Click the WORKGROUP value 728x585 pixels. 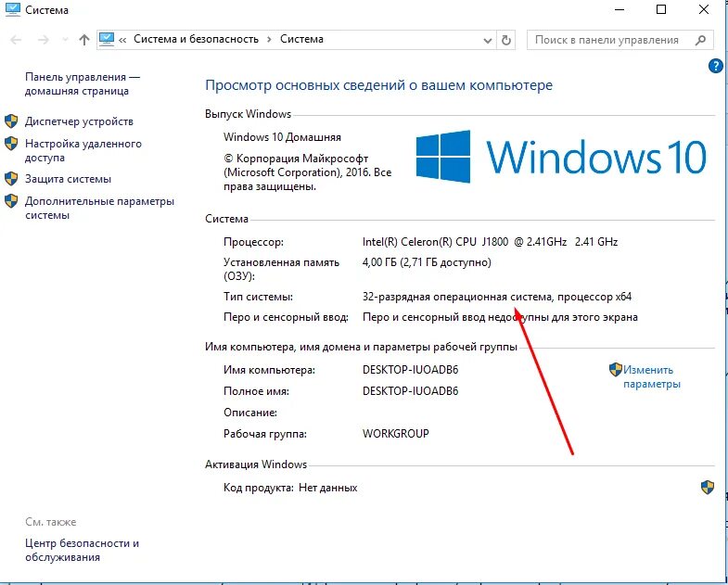(396, 434)
